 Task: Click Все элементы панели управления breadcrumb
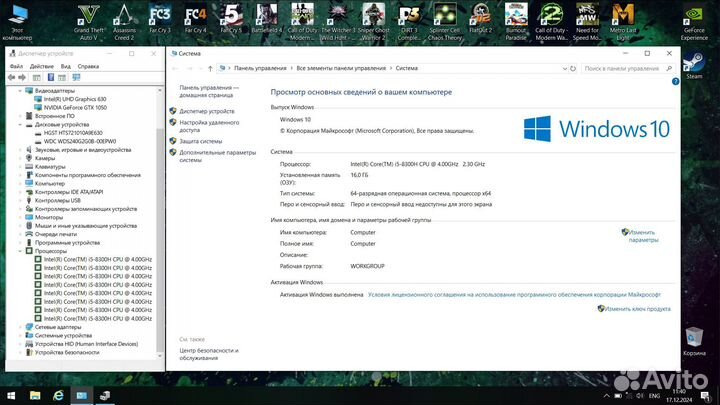pos(341,68)
